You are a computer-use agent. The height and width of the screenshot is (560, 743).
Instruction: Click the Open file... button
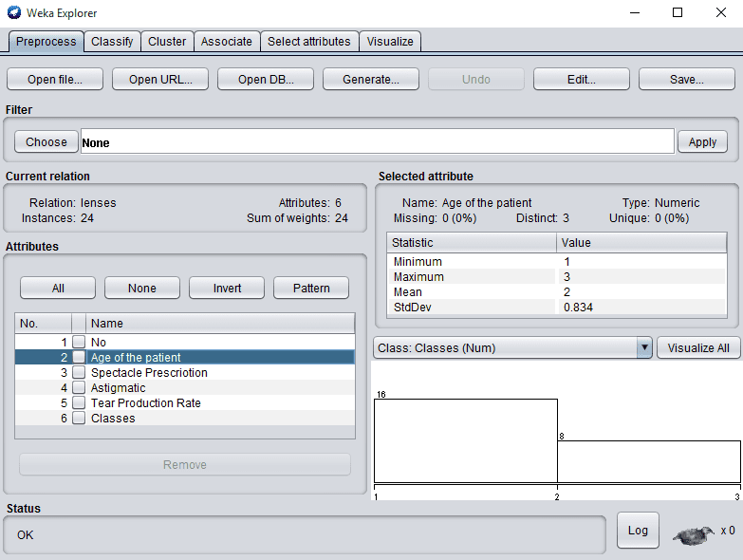point(55,79)
